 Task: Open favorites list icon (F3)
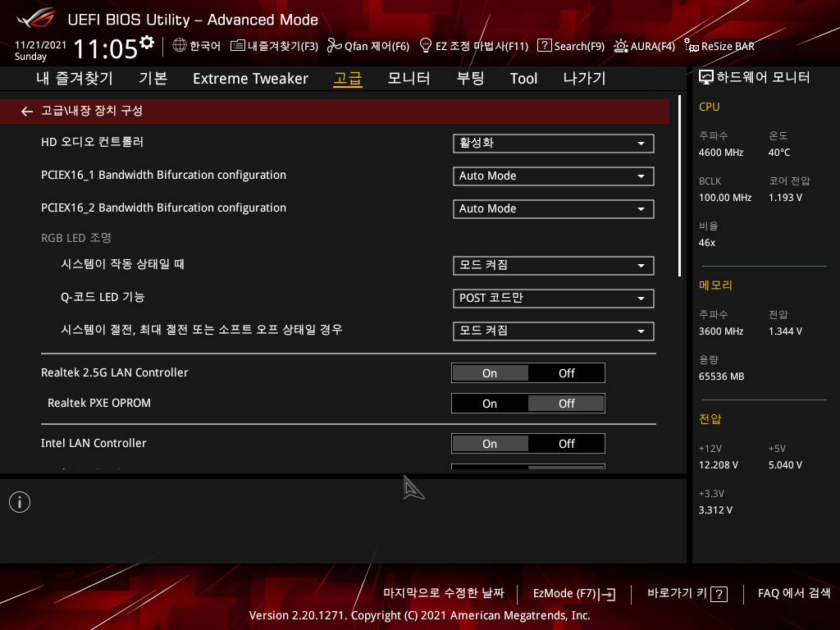(237, 46)
